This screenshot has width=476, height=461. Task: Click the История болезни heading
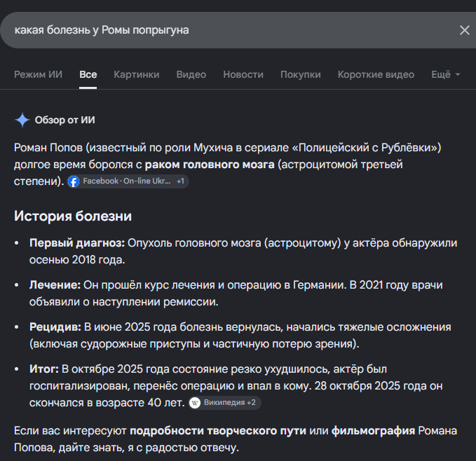tap(73, 216)
